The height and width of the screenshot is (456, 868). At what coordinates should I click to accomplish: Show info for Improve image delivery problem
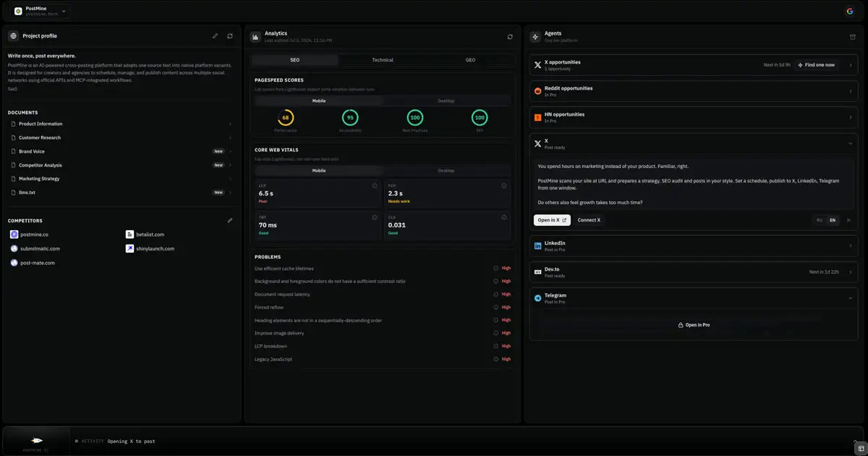point(496,333)
